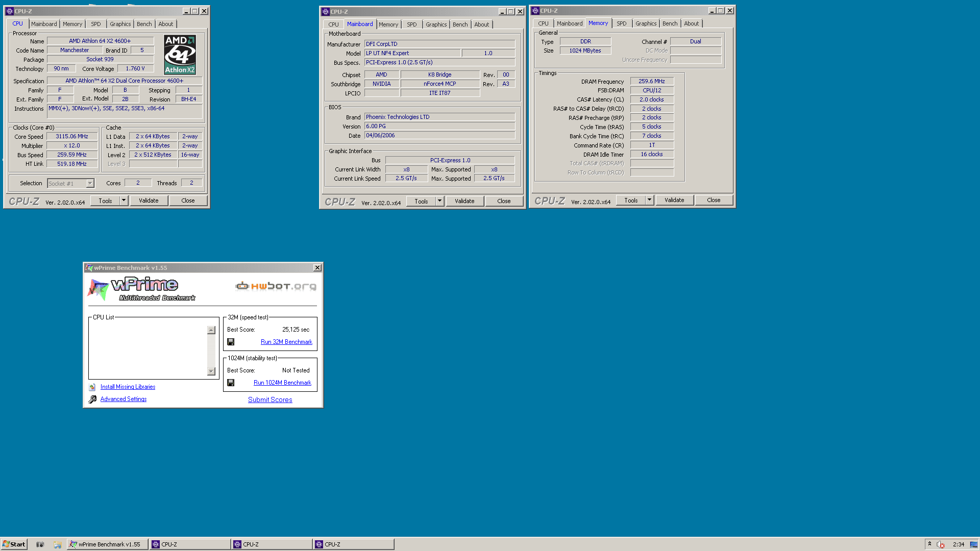980x551 pixels.
Task: Click save icon beside Run 1024M Benchmark
Action: 231,383
